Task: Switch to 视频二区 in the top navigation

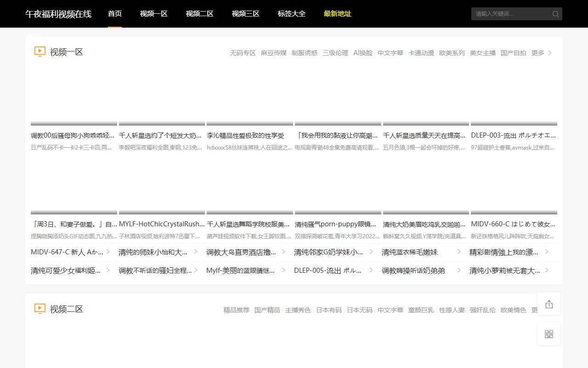Action: coord(200,14)
